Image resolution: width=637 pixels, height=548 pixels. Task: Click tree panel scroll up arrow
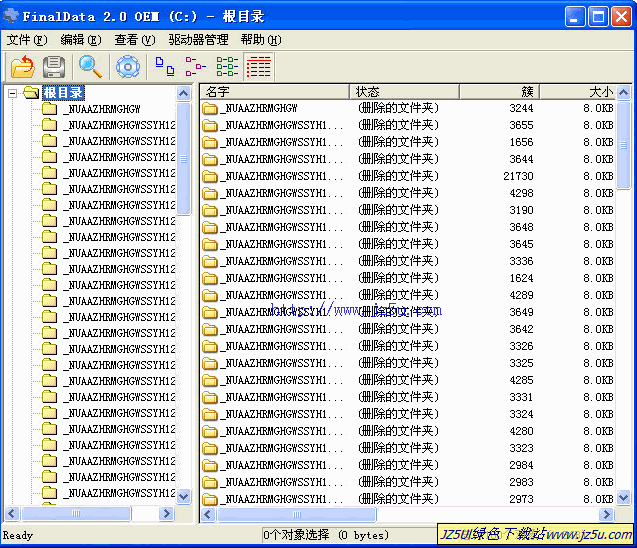click(184, 93)
